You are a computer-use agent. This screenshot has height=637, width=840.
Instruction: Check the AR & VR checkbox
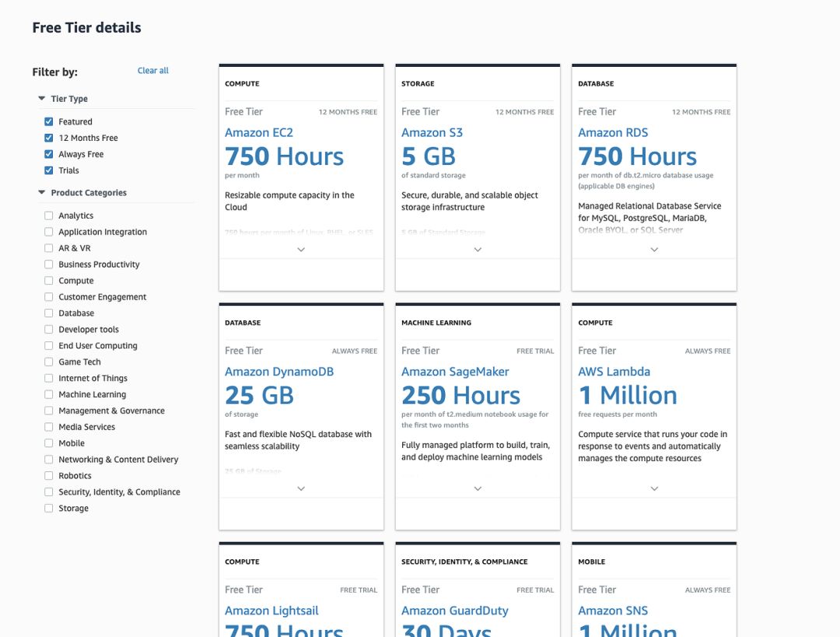[x=49, y=248]
